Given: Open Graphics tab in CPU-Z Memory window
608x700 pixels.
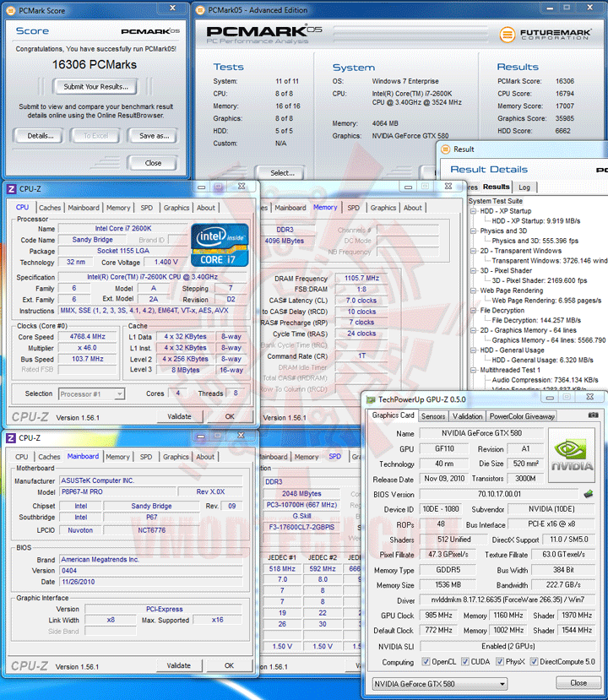Looking at the screenshot, I should (383, 208).
